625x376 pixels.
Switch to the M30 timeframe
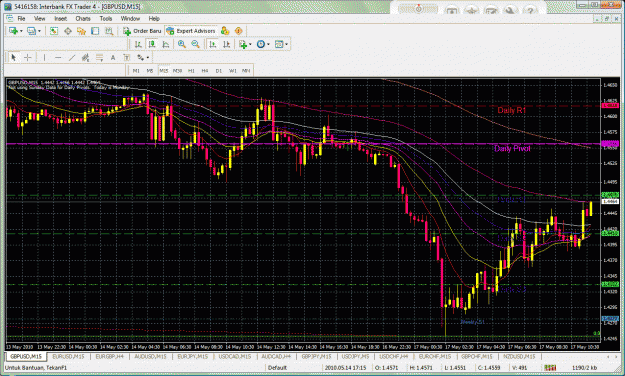(177, 71)
